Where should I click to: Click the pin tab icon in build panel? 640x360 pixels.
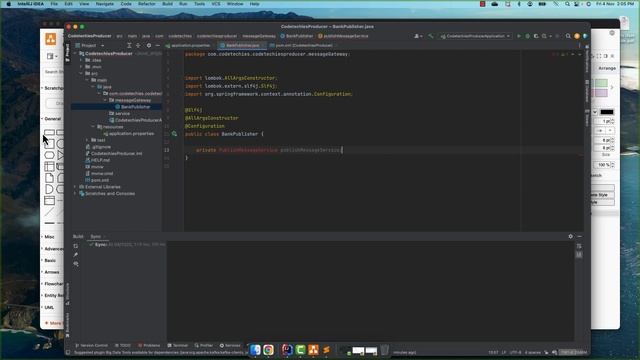(76, 255)
